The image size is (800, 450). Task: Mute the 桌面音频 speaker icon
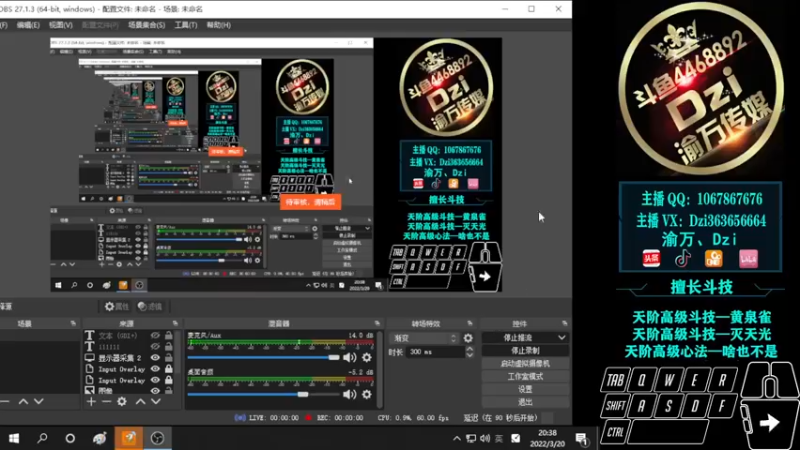coord(349,394)
